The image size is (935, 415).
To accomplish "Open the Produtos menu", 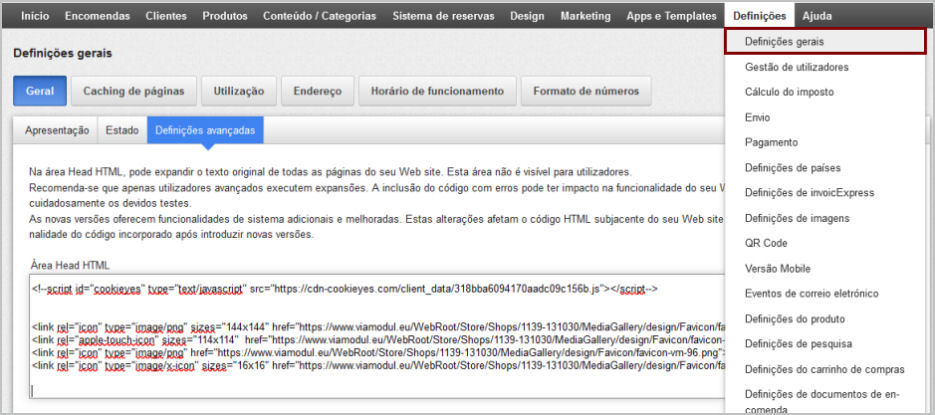I will pyautogui.click(x=225, y=17).
